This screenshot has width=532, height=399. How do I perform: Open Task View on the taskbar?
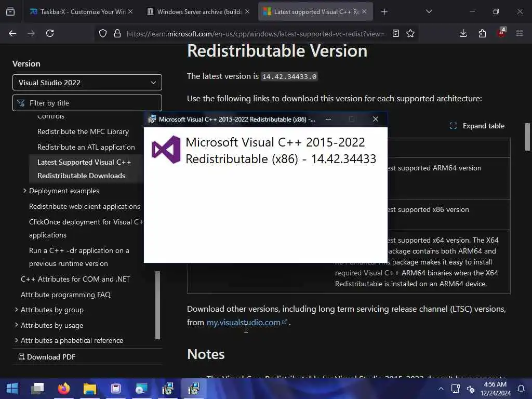(x=37, y=389)
